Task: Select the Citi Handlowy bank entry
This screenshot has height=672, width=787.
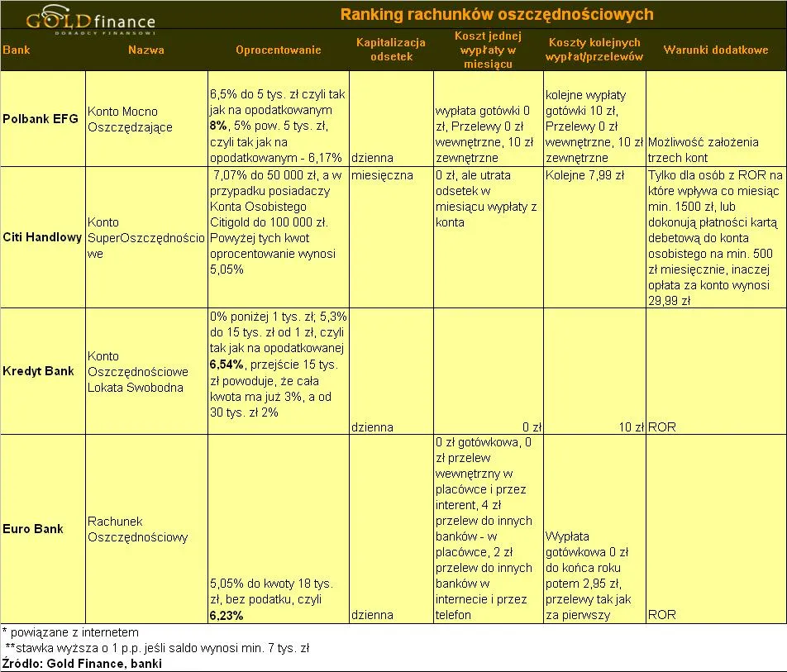Action: [x=41, y=236]
